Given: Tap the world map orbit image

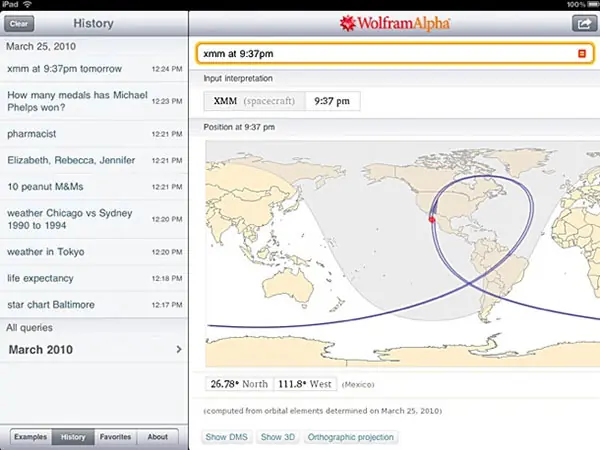Looking at the screenshot, I should (x=403, y=254).
